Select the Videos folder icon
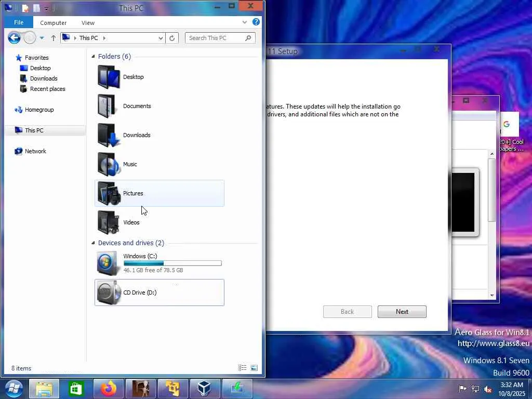This screenshot has height=399, width=532. pos(109,222)
